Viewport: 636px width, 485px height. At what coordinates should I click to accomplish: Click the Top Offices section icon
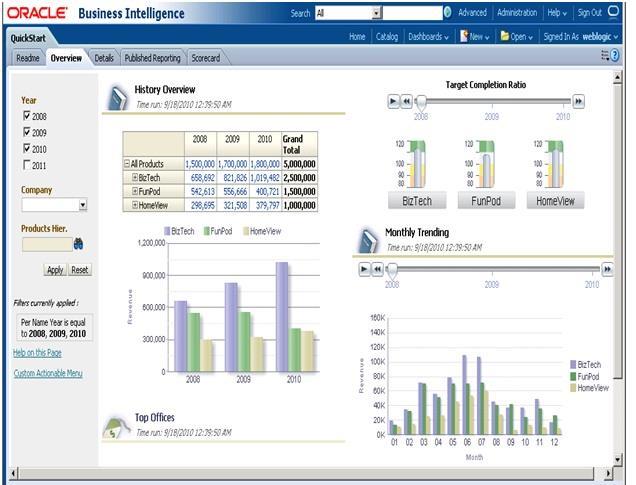pos(116,427)
